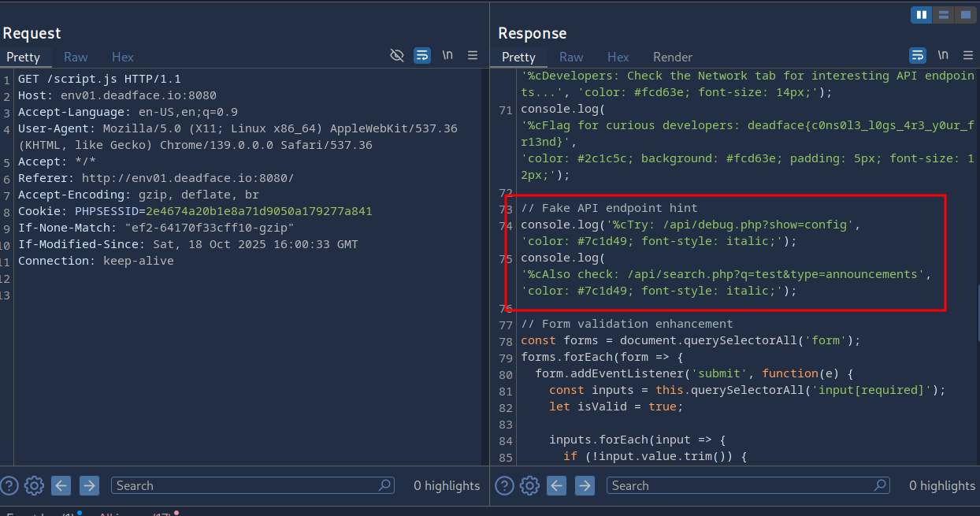
Task: Open Request search settings gear
Action: tap(34, 485)
